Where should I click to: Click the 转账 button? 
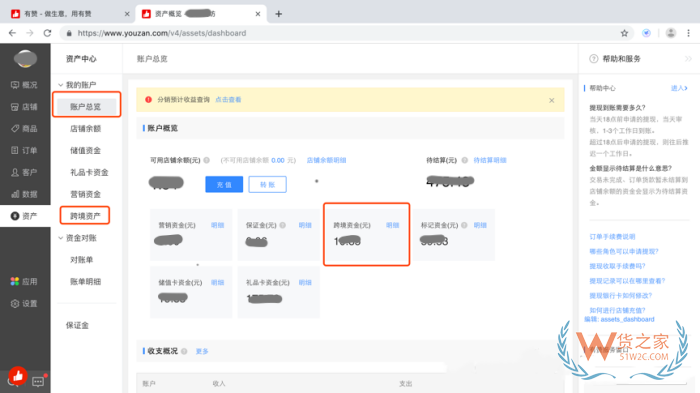click(267, 184)
